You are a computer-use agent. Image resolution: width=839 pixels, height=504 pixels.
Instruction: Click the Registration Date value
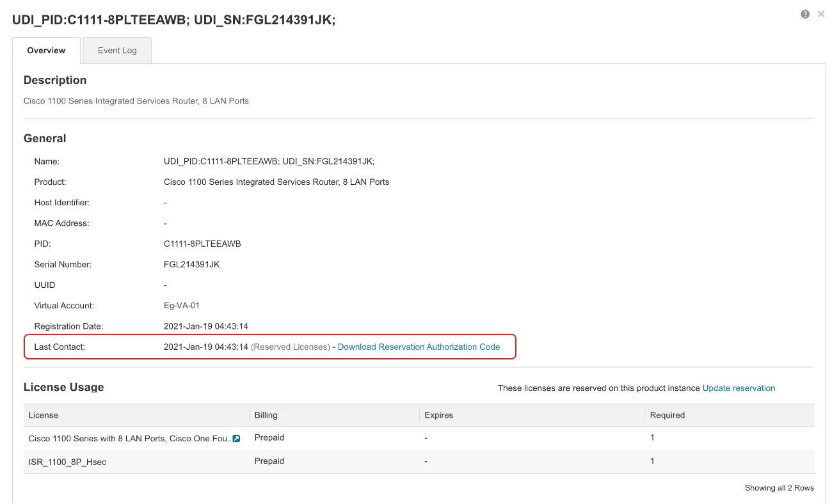(x=206, y=326)
